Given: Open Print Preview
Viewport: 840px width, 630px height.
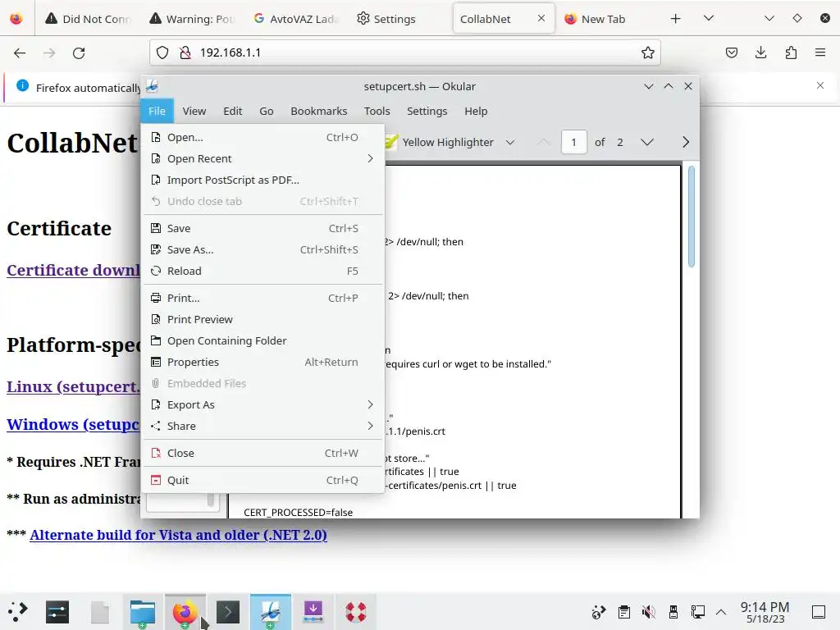Looking at the screenshot, I should tap(262, 319).
